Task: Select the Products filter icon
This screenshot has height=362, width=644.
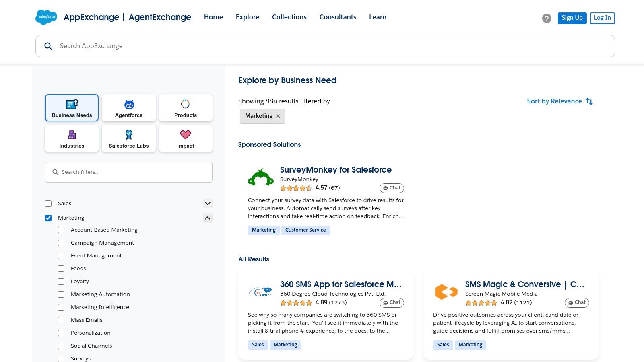Action: (x=186, y=104)
